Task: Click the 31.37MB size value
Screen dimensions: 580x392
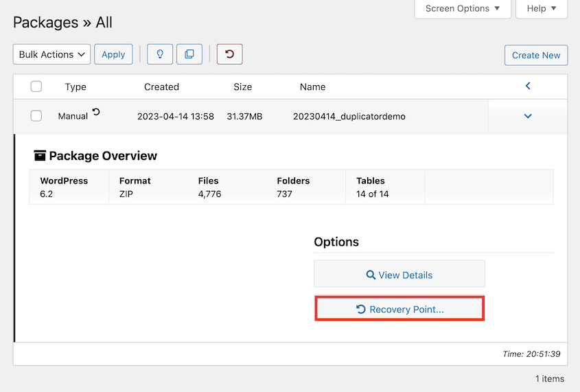Action: [x=244, y=117]
